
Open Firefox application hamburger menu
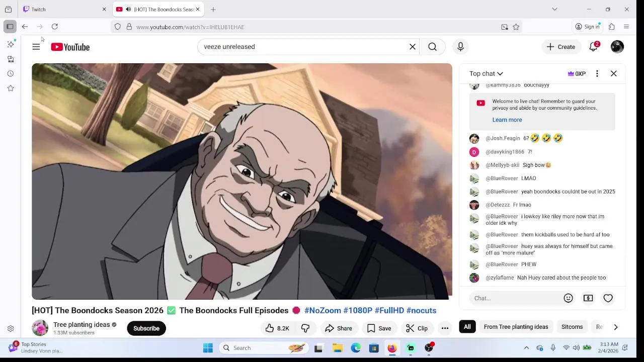(x=626, y=27)
